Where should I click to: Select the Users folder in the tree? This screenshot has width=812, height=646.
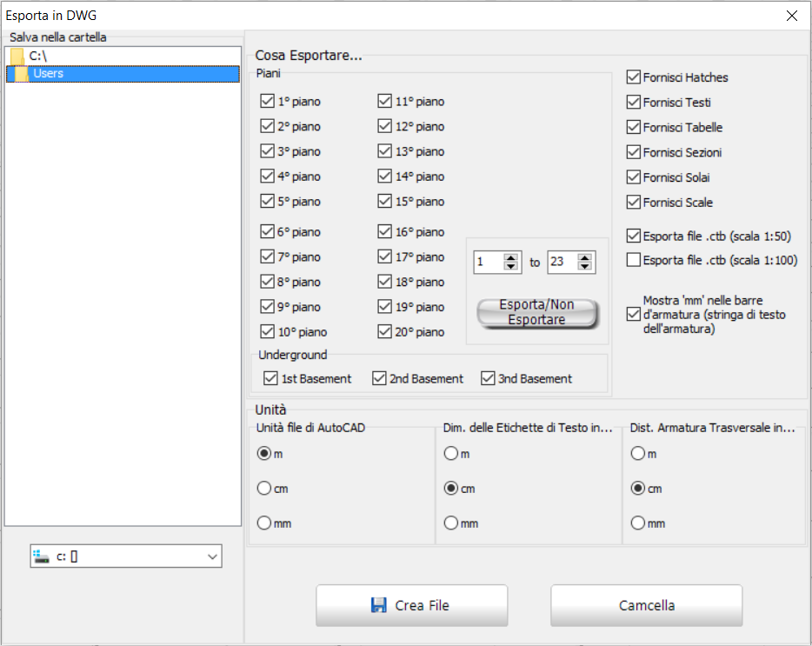(x=48, y=74)
